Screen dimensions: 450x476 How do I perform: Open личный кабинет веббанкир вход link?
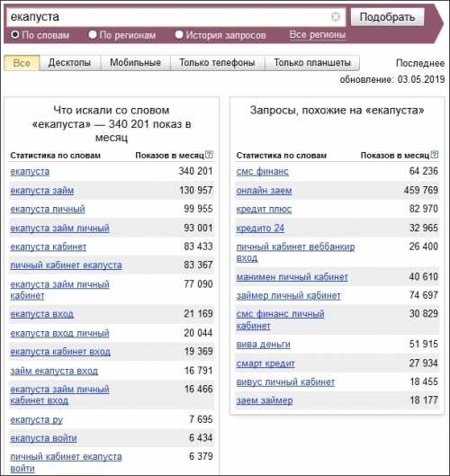pyautogui.click(x=295, y=252)
